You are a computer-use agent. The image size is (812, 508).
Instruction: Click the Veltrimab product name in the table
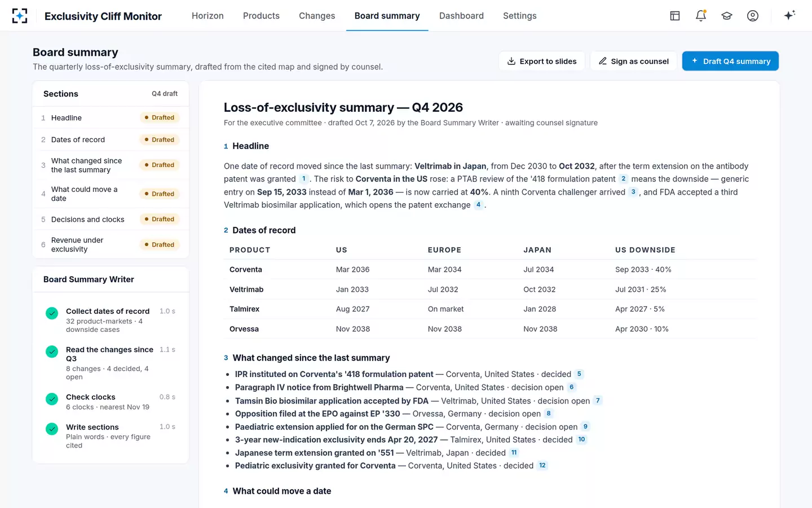246,290
